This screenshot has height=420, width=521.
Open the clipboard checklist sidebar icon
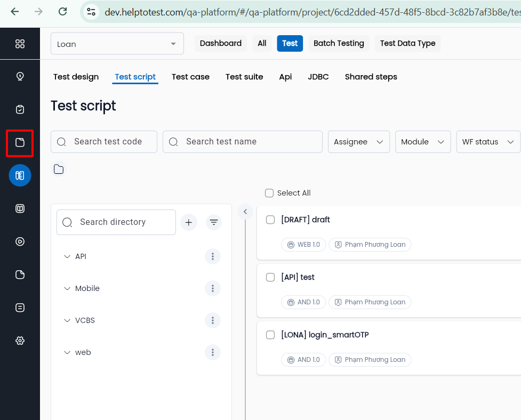coord(20,109)
